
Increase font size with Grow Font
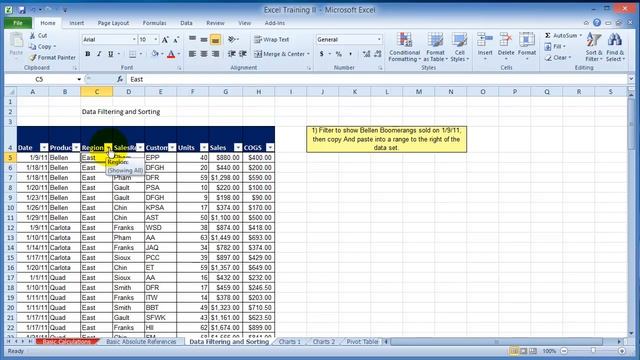click(165, 40)
